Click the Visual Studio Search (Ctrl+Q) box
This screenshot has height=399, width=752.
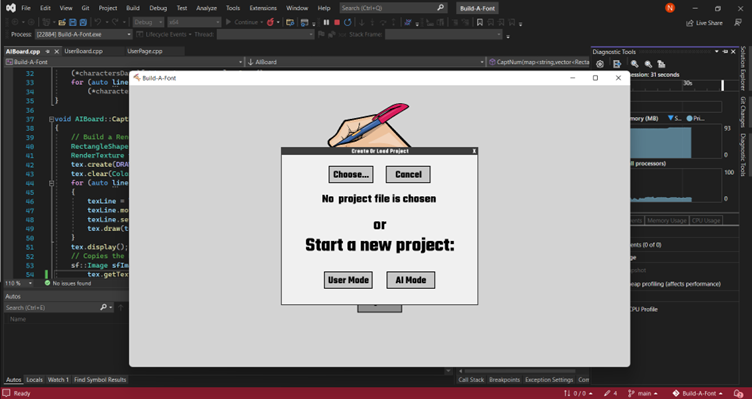[393, 8]
